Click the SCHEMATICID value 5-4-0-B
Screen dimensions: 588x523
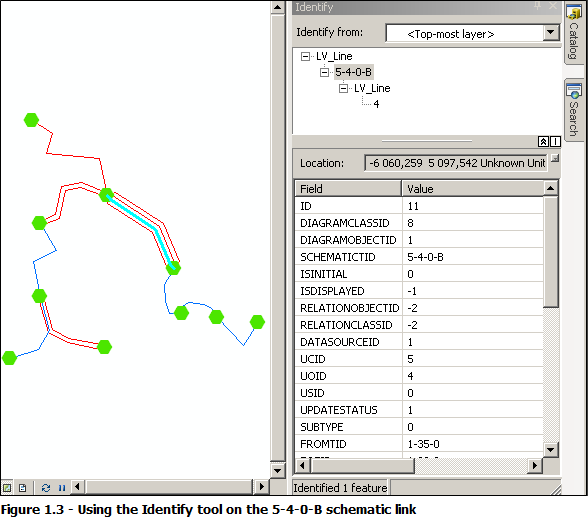tap(425, 257)
